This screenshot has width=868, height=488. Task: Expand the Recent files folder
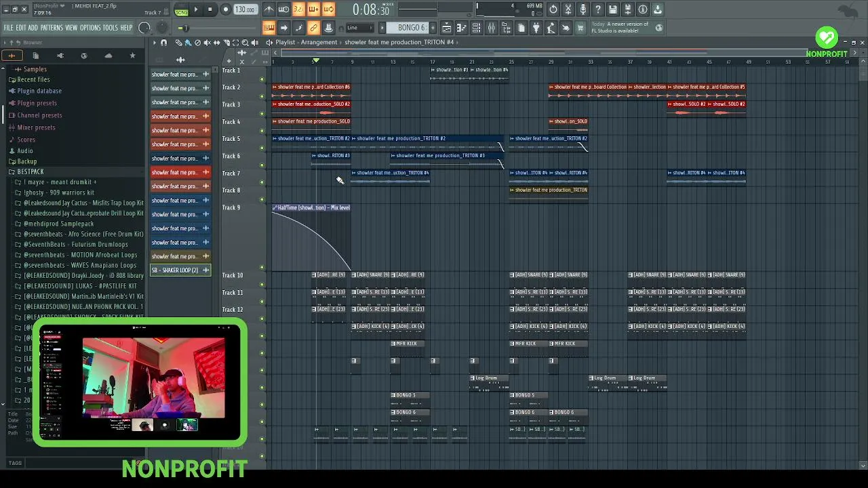pos(33,79)
